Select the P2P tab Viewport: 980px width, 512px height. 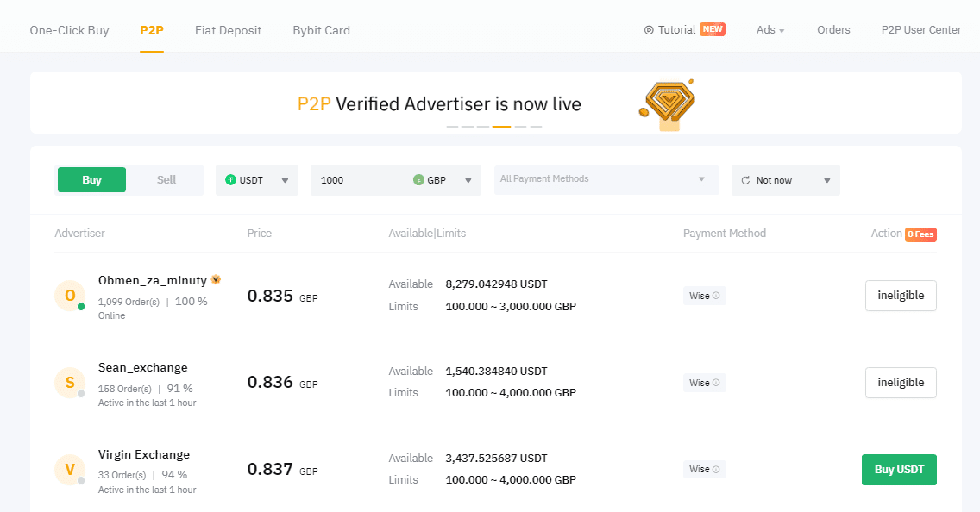tap(152, 30)
